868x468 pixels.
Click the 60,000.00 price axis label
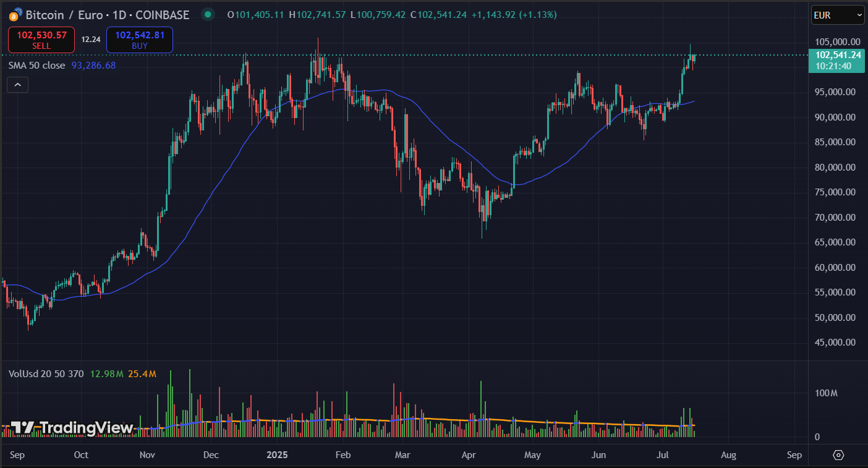(835, 268)
